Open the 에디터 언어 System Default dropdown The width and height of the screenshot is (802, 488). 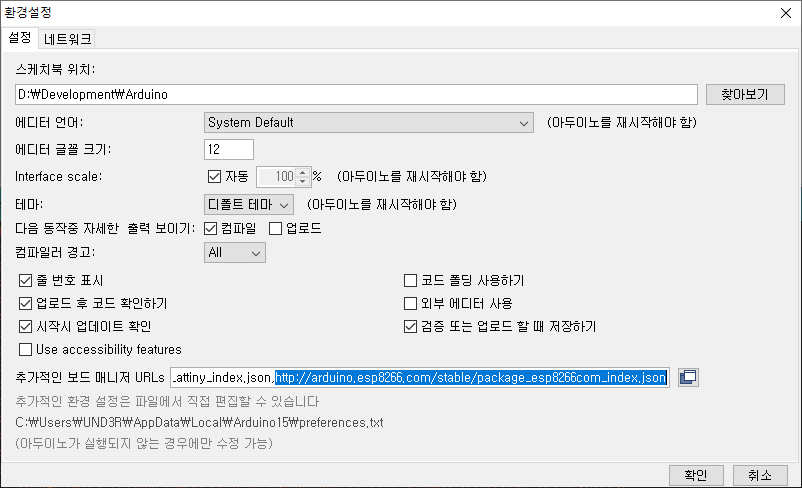click(x=368, y=123)
